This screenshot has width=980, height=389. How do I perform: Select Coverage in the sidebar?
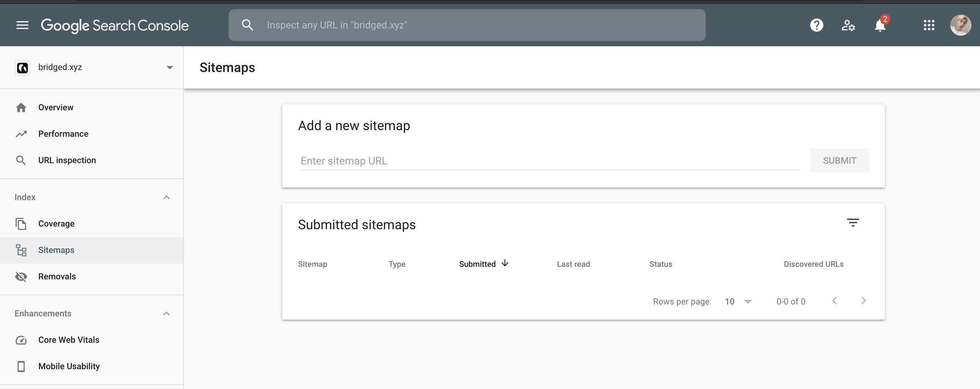point(56,224)
